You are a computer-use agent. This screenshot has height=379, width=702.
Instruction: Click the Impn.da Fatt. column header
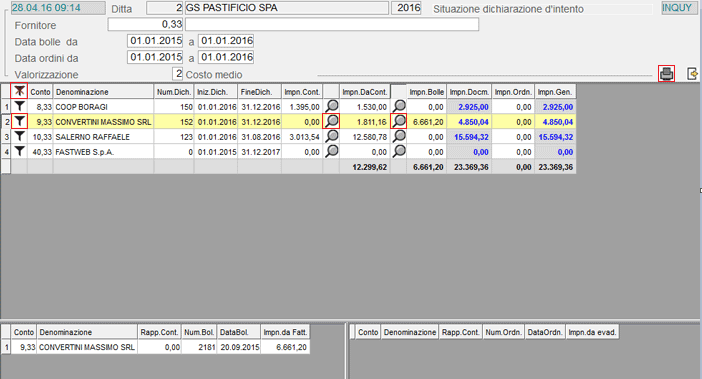(285, 332)
